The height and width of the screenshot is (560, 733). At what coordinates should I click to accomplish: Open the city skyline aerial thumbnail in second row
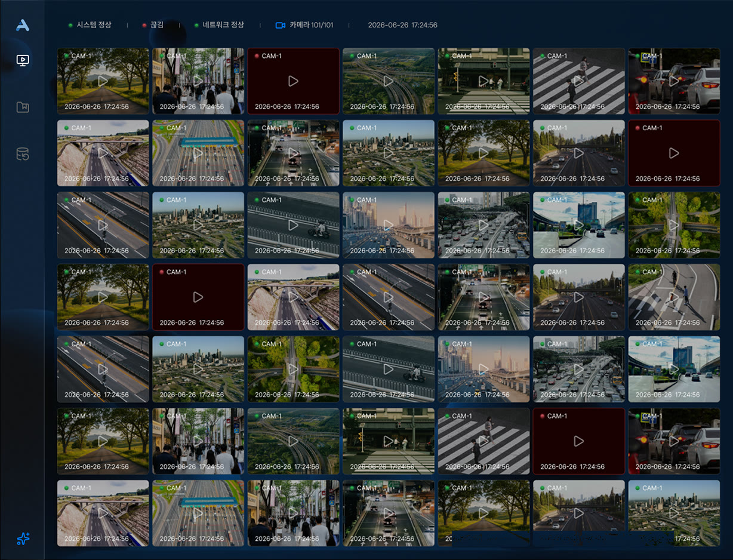[389, 153]
